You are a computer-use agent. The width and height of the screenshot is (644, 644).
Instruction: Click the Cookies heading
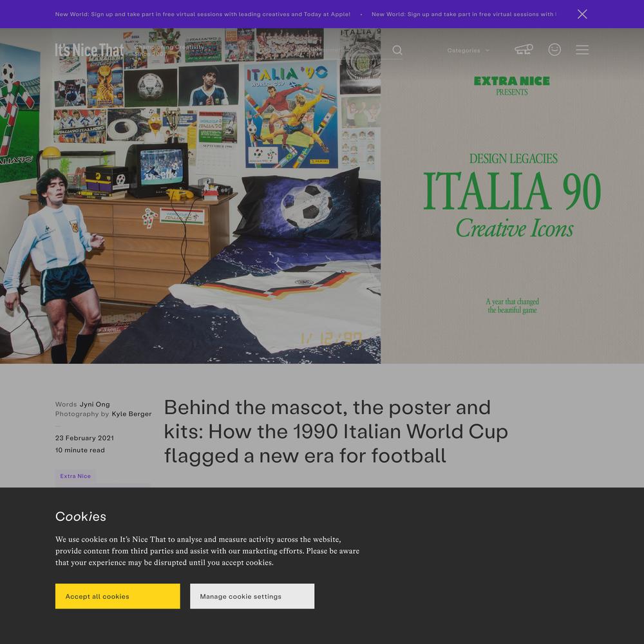pyautogui.click(x=81, y=516)
